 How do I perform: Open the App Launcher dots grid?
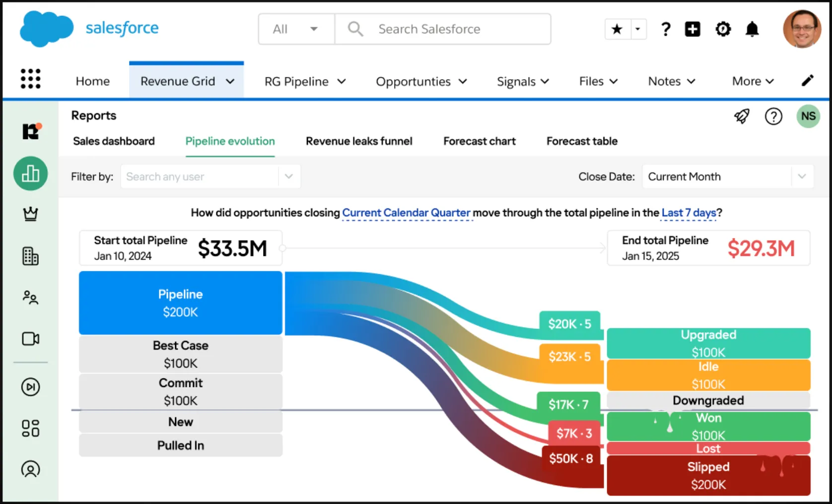click(x=30, y=79)
